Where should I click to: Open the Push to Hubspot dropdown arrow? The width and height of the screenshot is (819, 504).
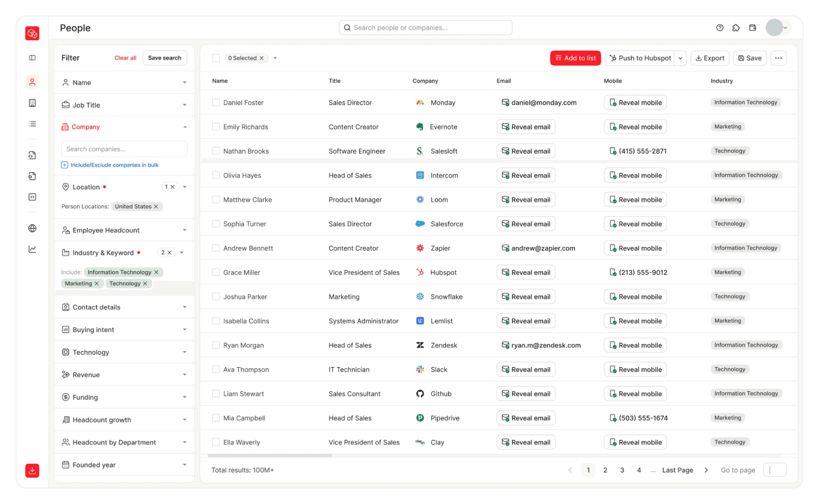tap(680, 58)
